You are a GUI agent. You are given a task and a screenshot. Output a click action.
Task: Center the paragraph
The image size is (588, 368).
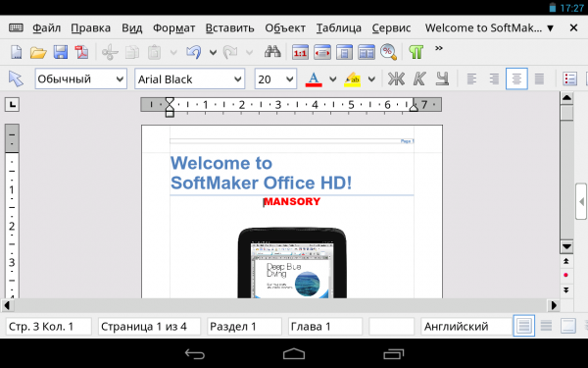(x=516, y=79)
